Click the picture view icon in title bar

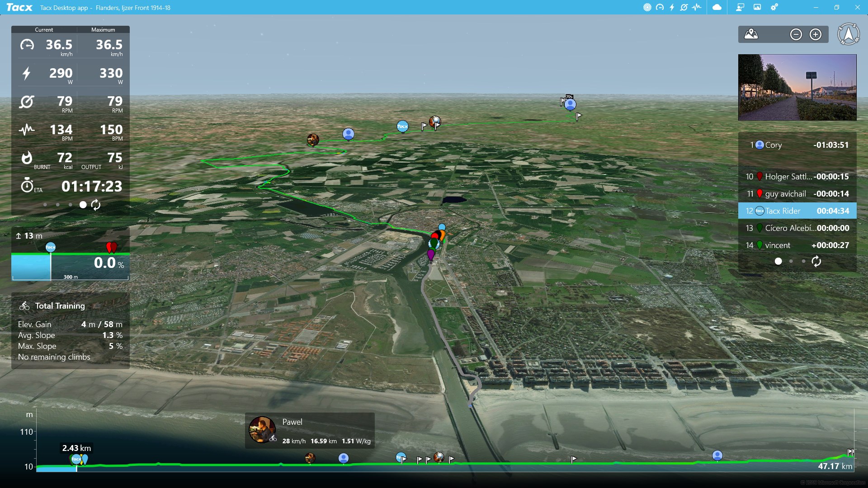(757, 7)
